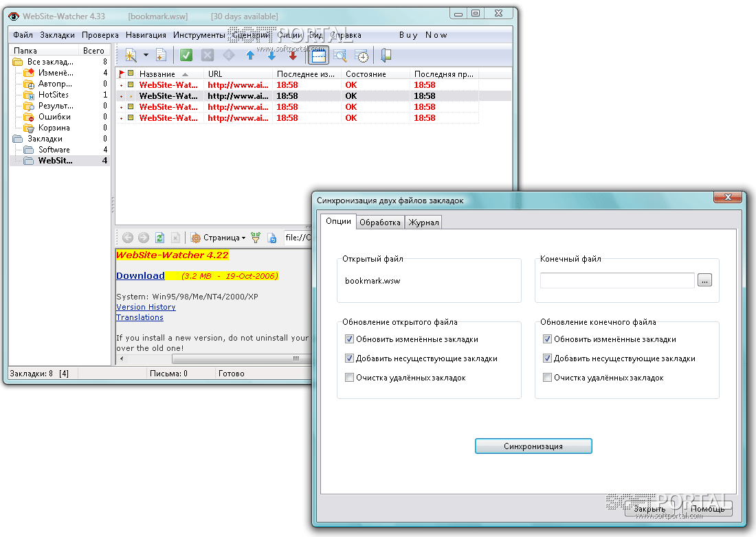Select the Опции tab in the dialog
Viewport: 756px width, 537px height.
click(338, 221)
